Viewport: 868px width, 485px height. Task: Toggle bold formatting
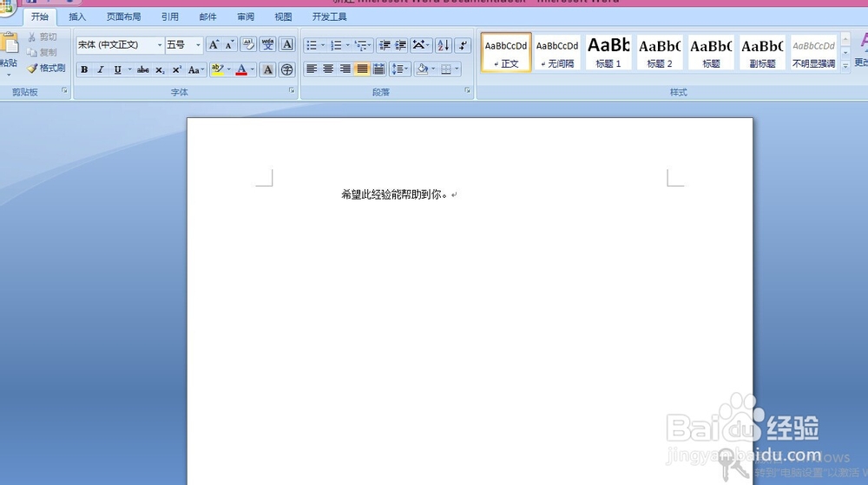pyautogui.click(x=84, y=69)
